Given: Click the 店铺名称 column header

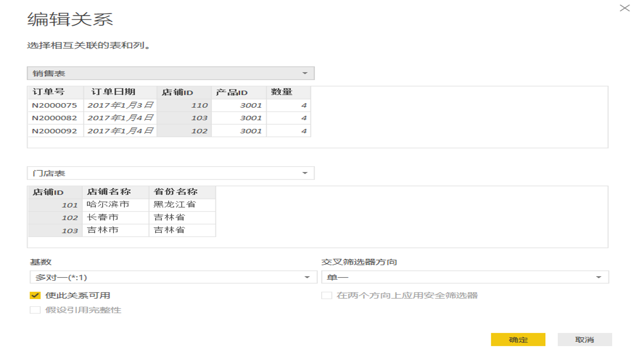Looking at the screenshot, I should pyautogui.click(x=109, y=192).
